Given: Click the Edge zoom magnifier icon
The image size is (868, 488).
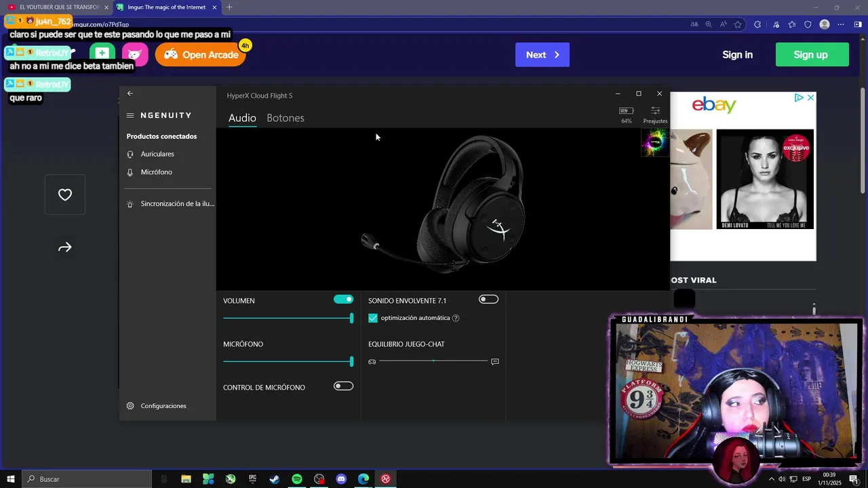Looking at the screenshot, I should [709, 24].
